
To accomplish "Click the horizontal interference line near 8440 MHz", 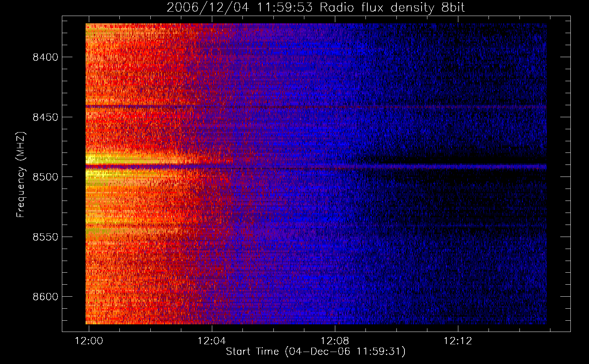I will 316,107.
